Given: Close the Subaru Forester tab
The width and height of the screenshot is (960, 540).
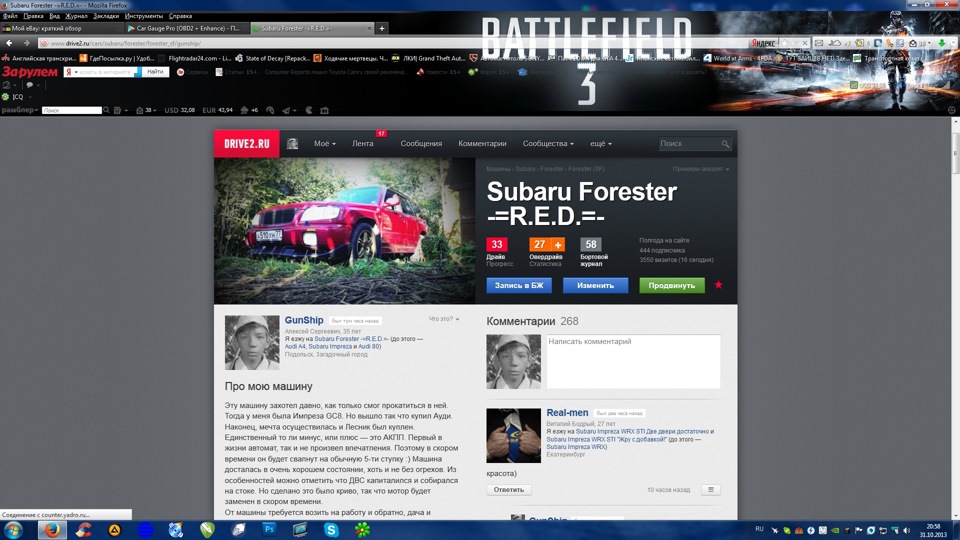Looking at the screenshot, I should click(369, 28).
